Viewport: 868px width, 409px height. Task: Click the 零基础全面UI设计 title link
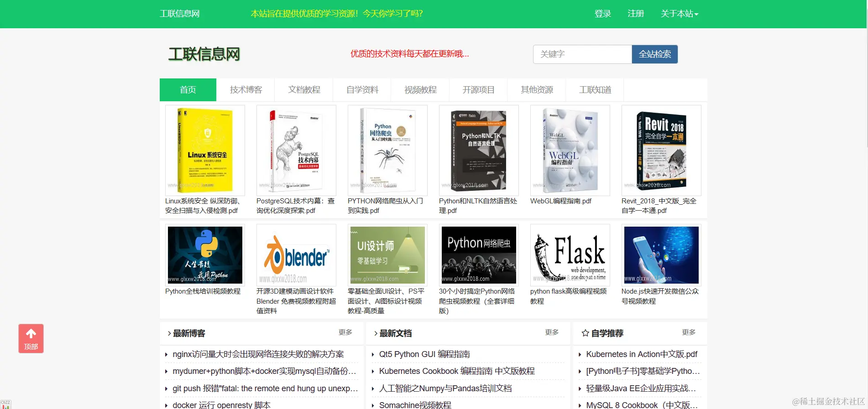(386, 301)
